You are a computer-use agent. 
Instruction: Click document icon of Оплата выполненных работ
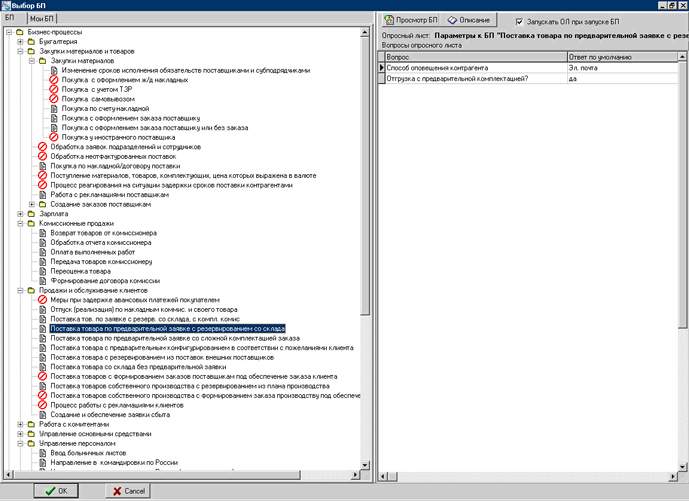click(x=43, y=252)
